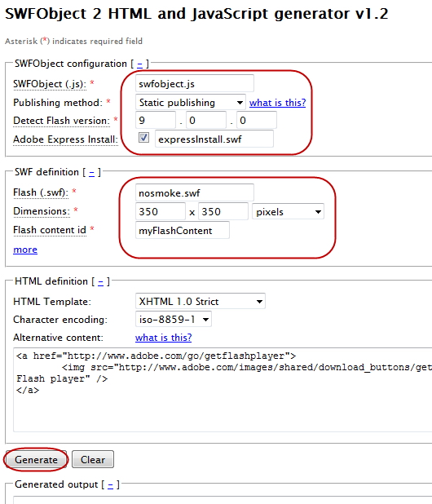Click the page title heading text
432x504 pixels.
coord(196,14)
